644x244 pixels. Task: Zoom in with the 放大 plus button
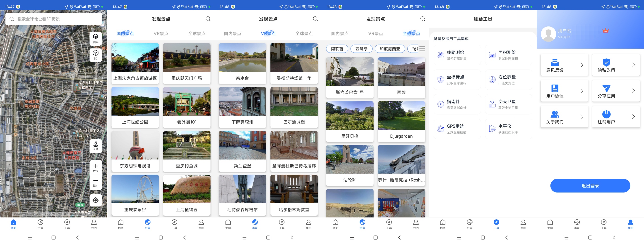click(x=96, y=167)
